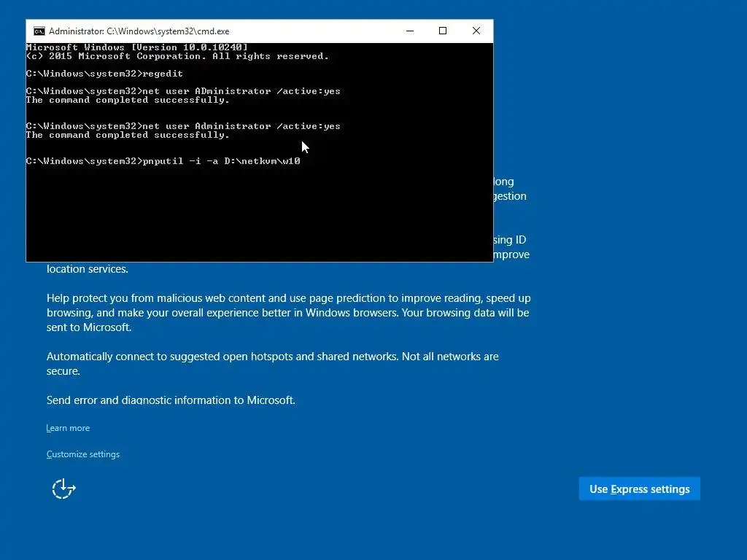Maximize the cmd.exe window
The height and width of the screenshot is (560, 747).
pyautogui.click(x=443, y=31)
